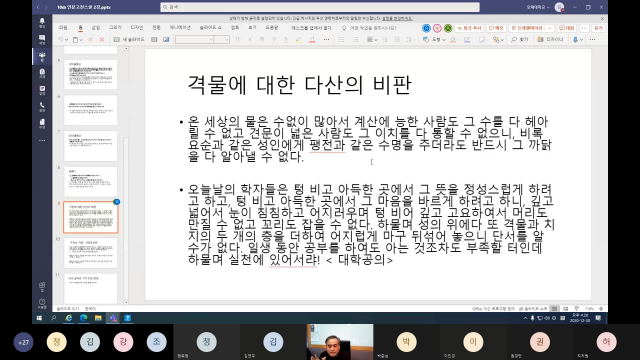Open Teams Chat icon in sidebar
Image resolution: width=640 pixels, height=360 pixels.
pos(42,39)
